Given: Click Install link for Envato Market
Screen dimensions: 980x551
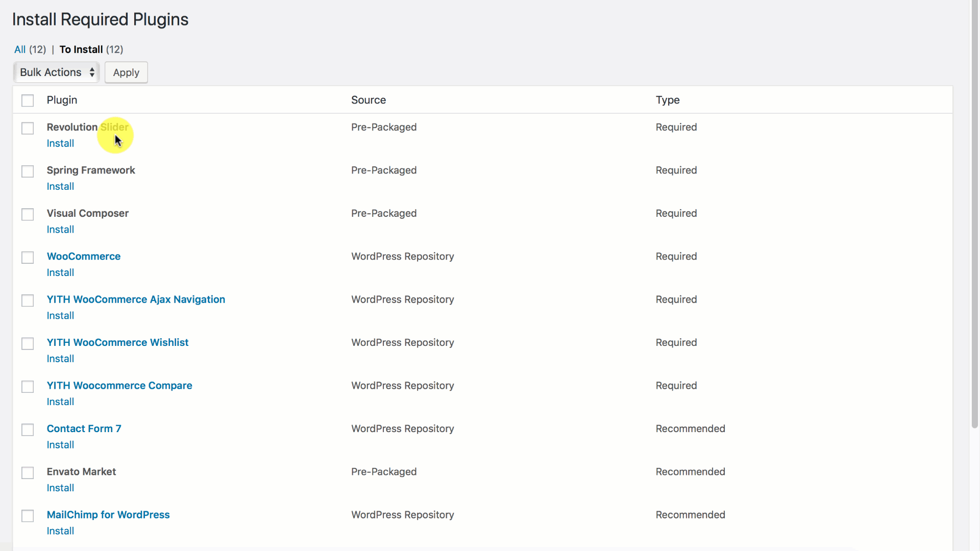Looking at the screenshot, I should [60, 488].
